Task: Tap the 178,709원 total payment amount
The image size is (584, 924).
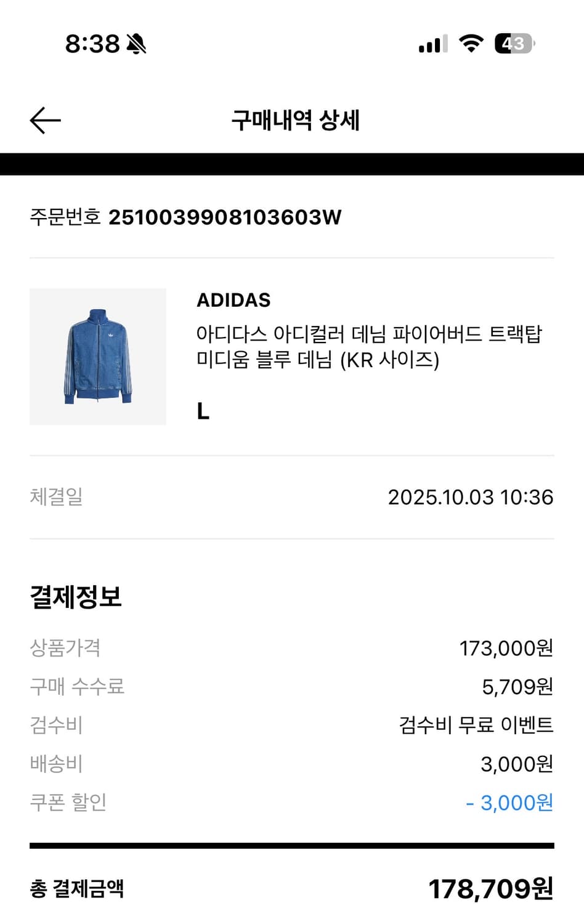Action: tap(490, 889)
